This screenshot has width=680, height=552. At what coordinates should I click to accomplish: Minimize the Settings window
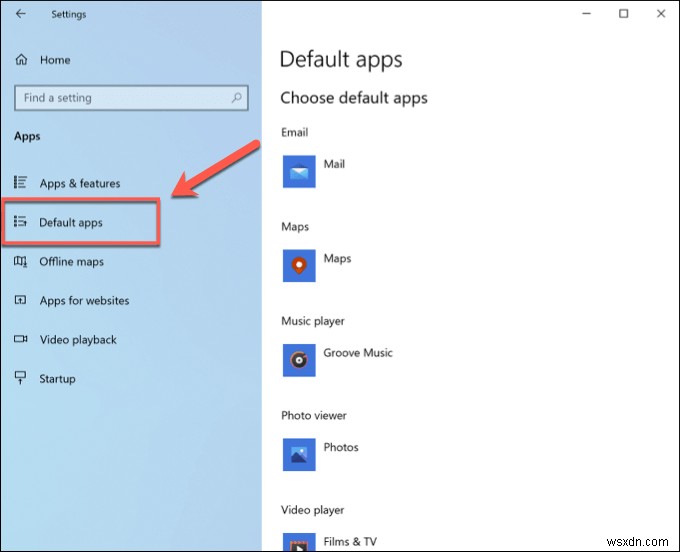pos(586,14)
